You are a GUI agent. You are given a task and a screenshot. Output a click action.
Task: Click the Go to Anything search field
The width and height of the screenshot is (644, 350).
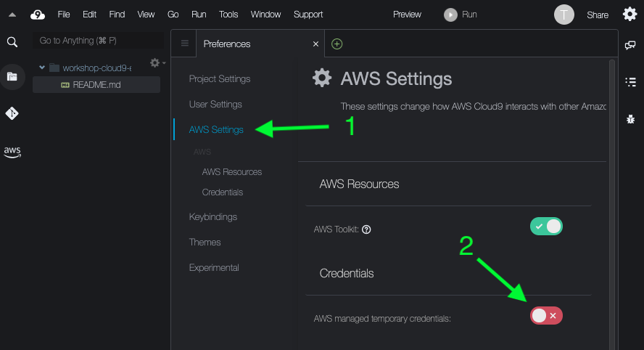tap(98, 41)
